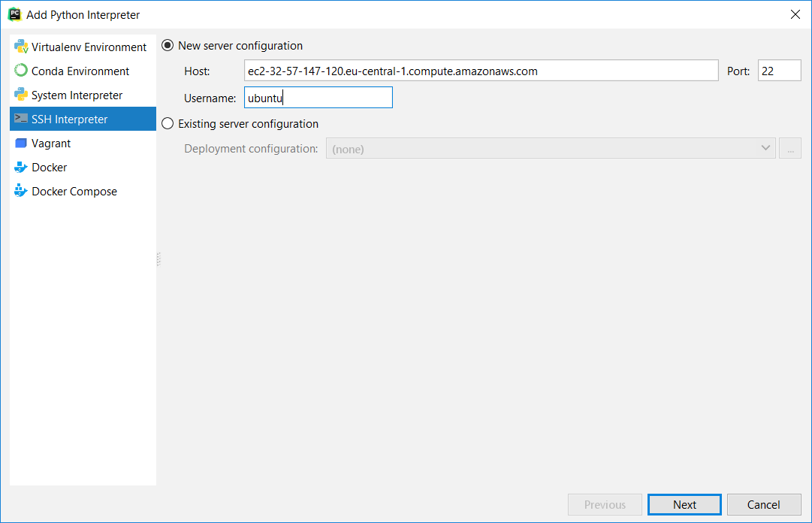This screenshot has height=523, width=812.
Task: Select New server configuration radio button
Action: point(168,46)
